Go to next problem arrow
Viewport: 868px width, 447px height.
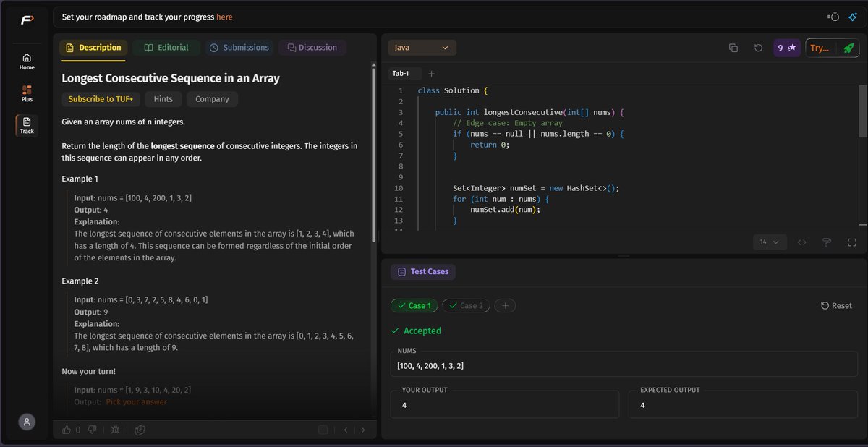pyautogui.click(x=363, y=430)
